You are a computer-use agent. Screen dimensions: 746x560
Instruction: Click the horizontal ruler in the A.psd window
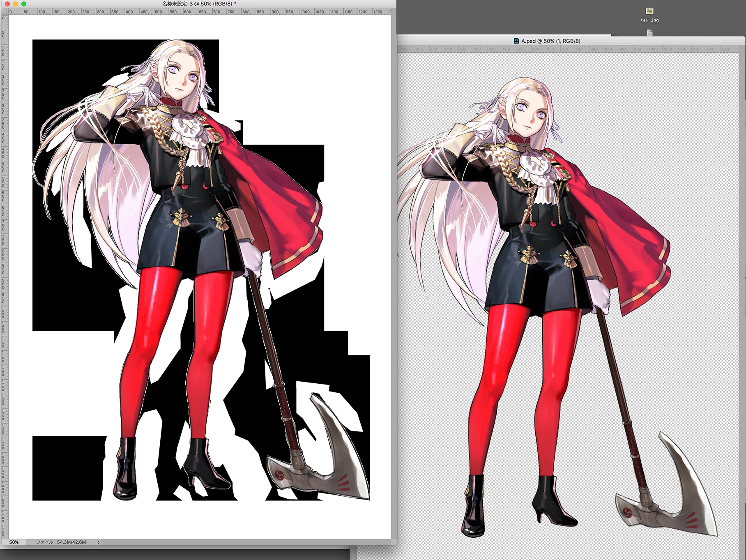pos(569,49)
